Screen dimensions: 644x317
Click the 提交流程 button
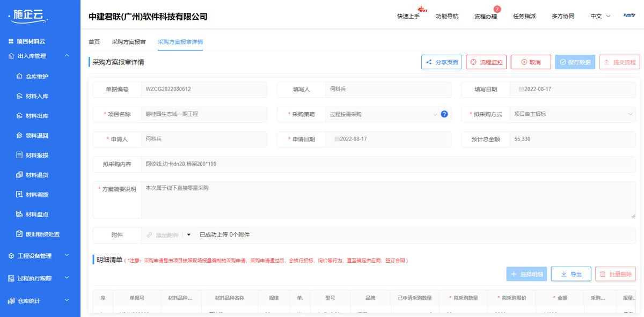620,62
